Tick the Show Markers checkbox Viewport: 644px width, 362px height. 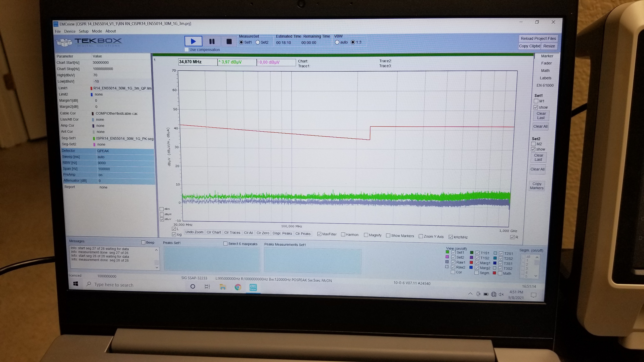point(388,235)
